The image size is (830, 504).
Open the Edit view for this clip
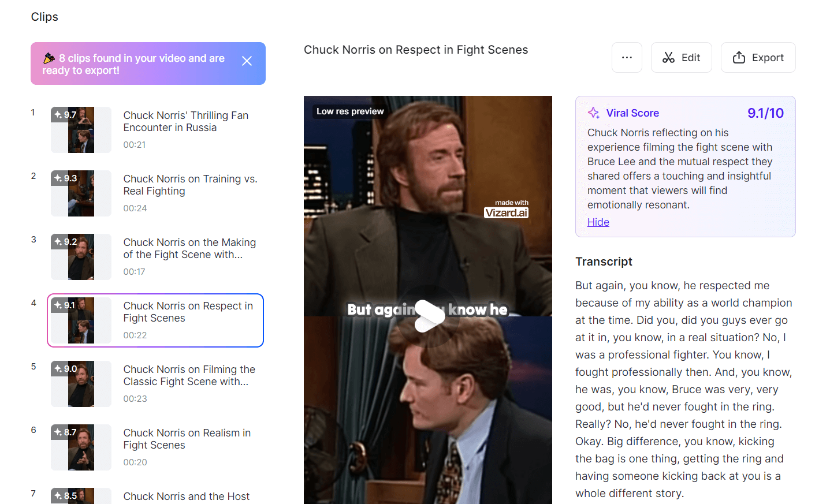pyautogui.click(x=682, y=57)
